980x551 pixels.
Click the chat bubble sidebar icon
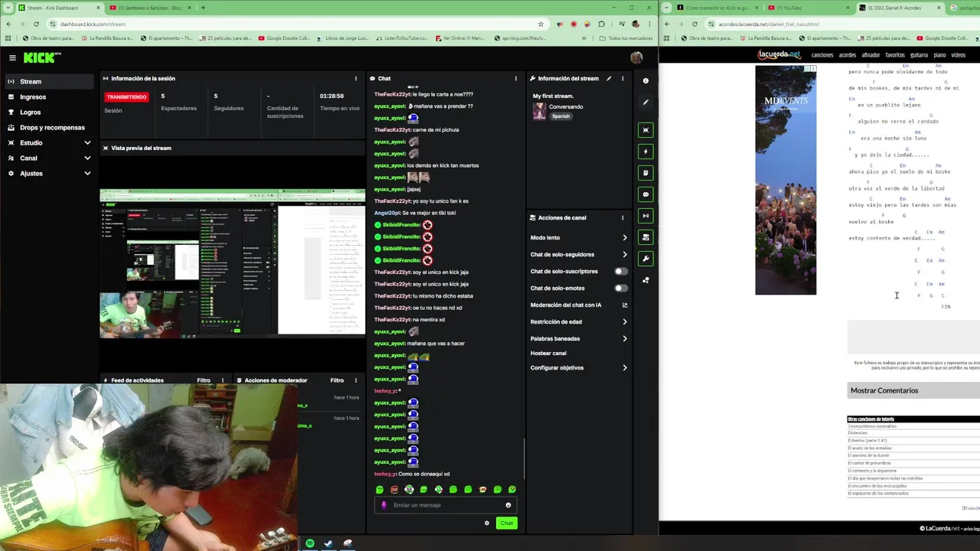(645, 194)
